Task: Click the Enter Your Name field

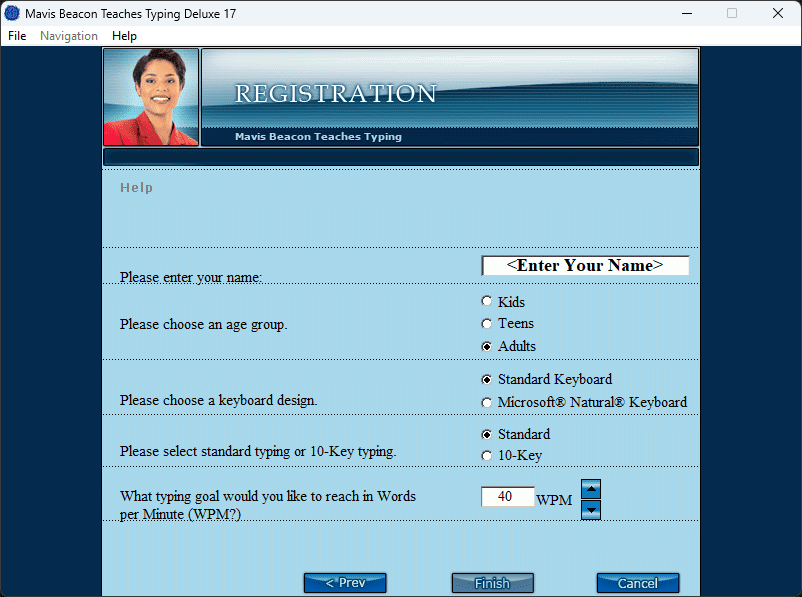Action: (x=585, y=266)
